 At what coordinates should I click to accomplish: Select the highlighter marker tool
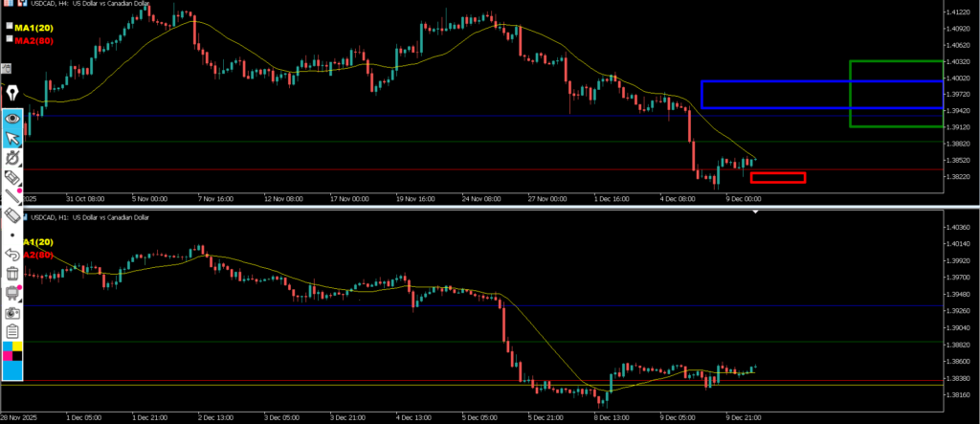12,178
